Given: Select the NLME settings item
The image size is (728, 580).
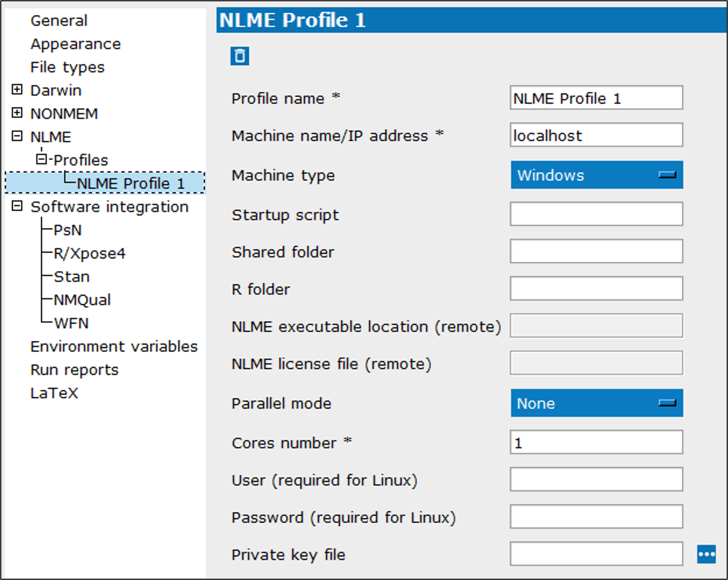Looking at the screenshot, I should pos(51,137).
